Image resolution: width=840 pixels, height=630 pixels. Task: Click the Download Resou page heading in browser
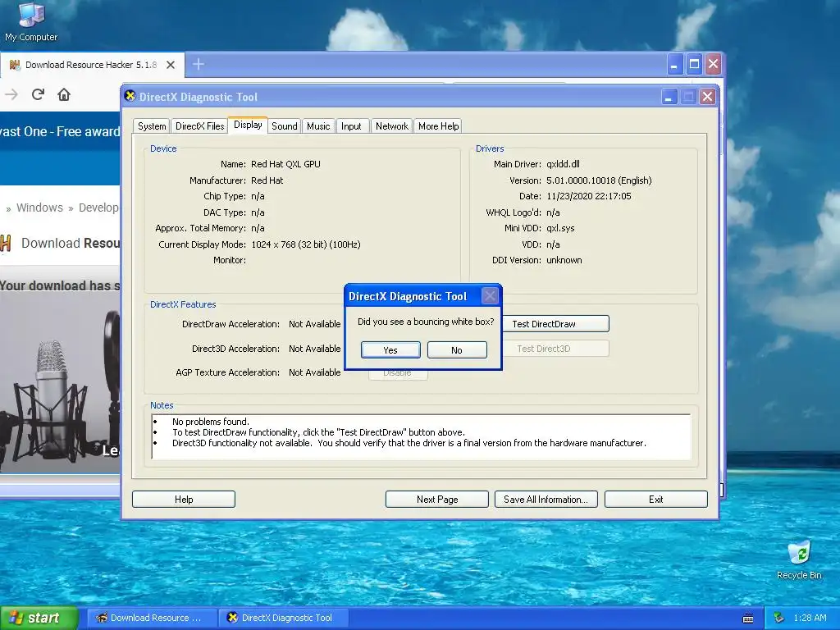tap(71, 243)
